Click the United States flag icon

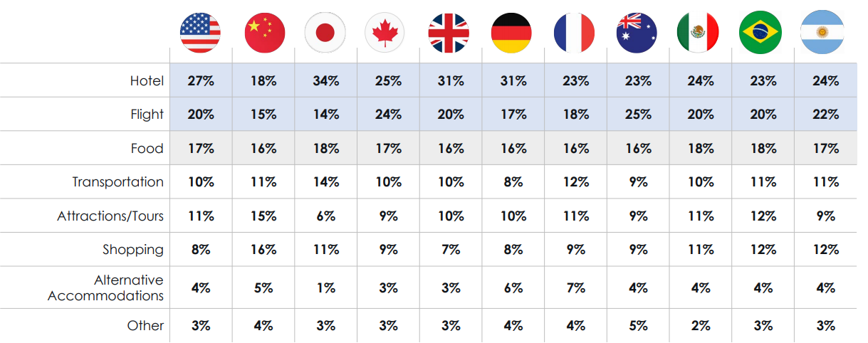coord(201,32)
